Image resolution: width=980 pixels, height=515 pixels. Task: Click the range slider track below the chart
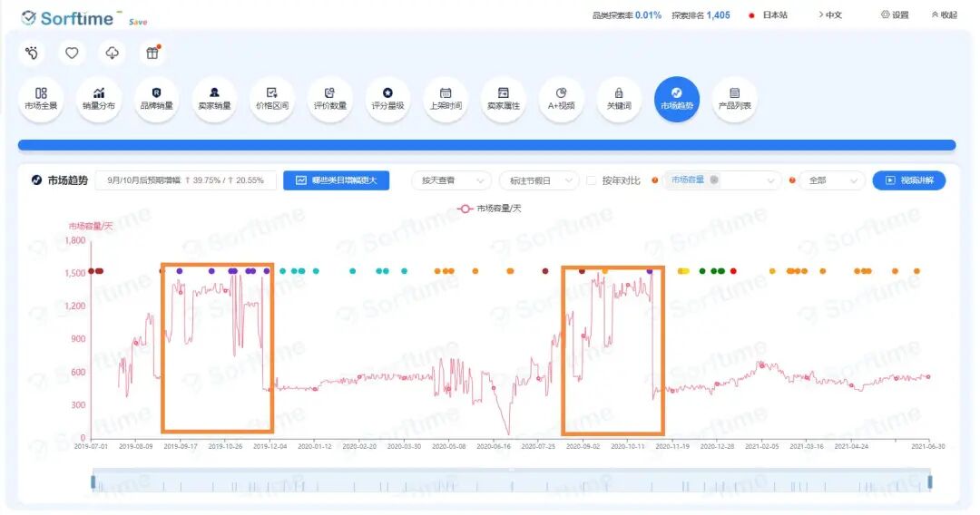511,481
